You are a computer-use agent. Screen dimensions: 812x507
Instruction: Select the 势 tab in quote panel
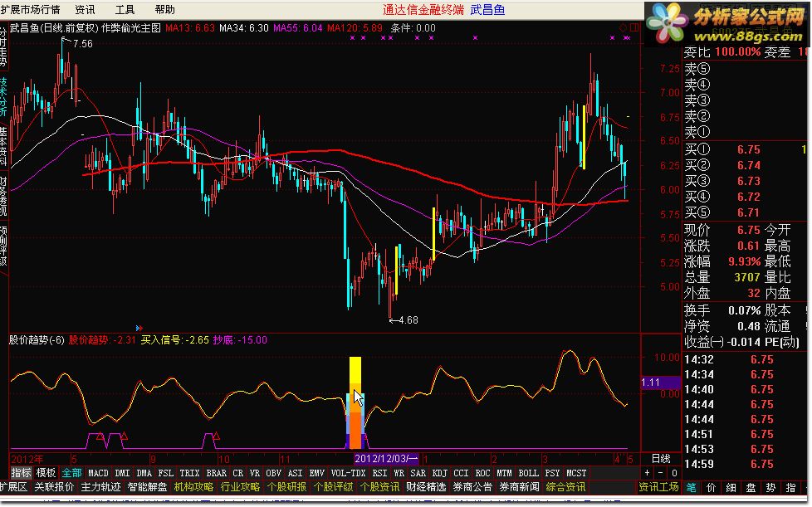click(x=770, y=487)
